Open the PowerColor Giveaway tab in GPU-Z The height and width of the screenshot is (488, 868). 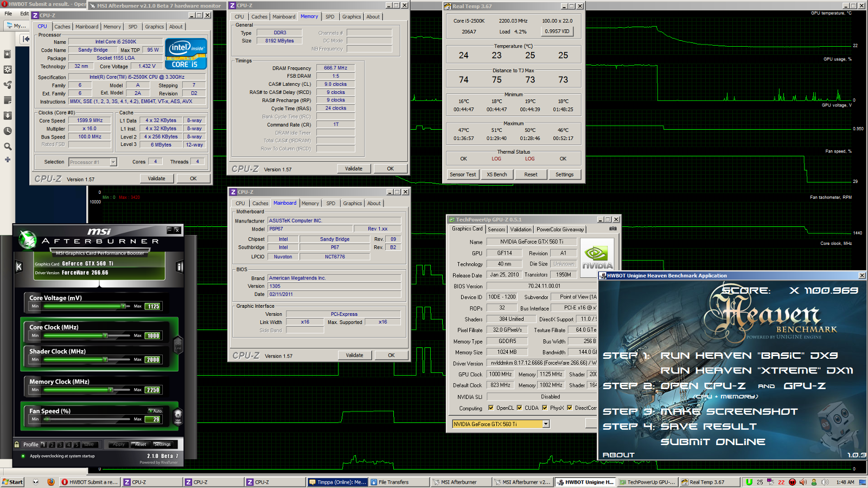tap(560, 230)
